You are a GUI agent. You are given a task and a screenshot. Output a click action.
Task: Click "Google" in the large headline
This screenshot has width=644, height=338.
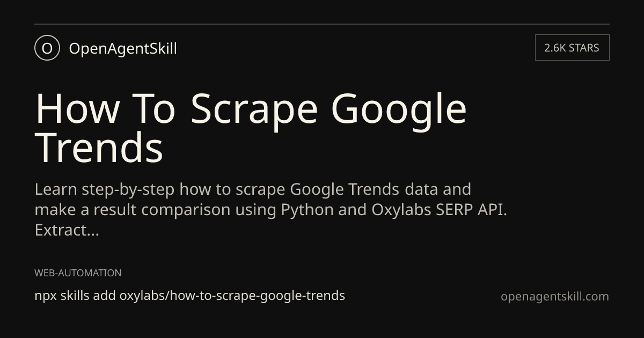pos(401,110)
